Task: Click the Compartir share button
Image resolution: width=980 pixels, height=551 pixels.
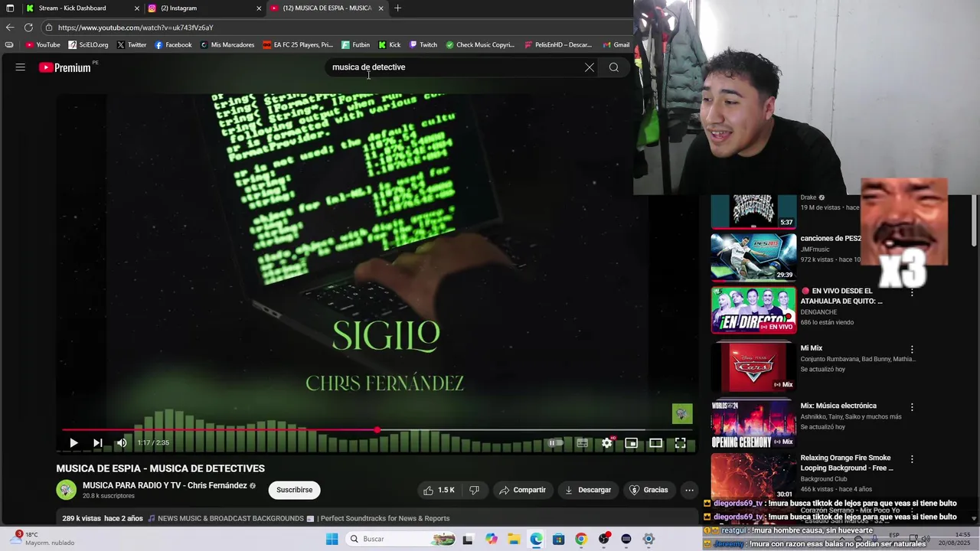Action: tap(522, 490)
